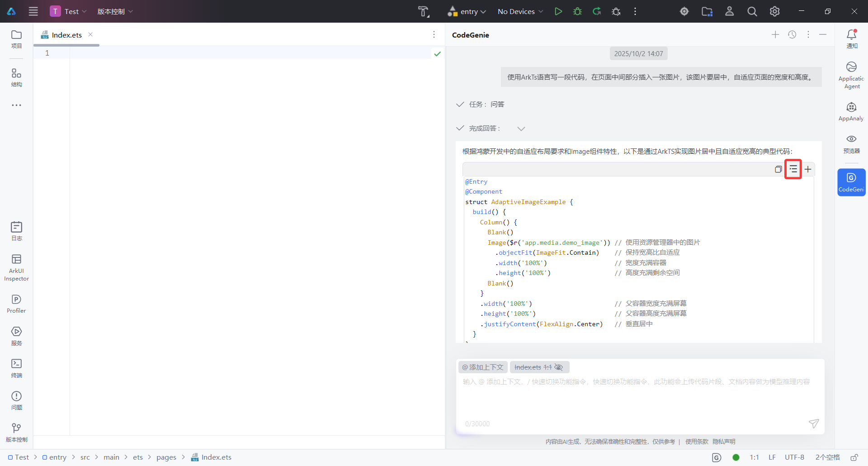Start debugging with the bug icon
Viewport: 868px width, 466px height.
click(x=577, y=11)
